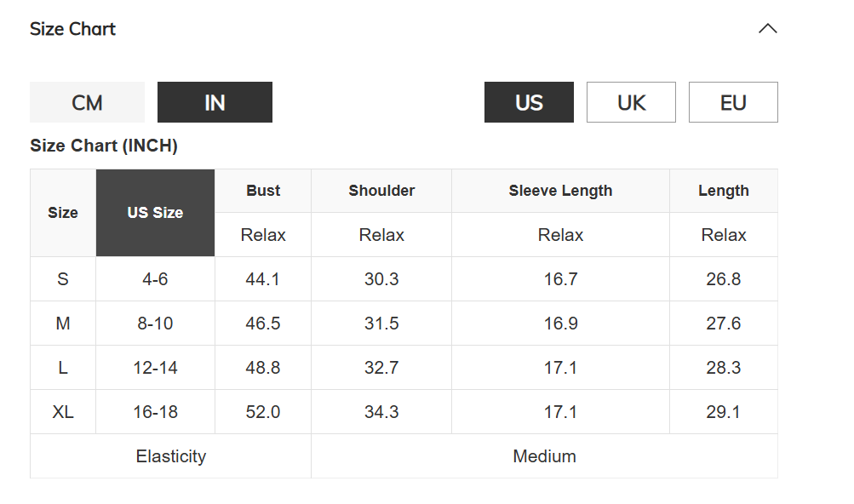Click the Sleeve Length column header
This screenshot has height=504, width=854.
[560, 191]
